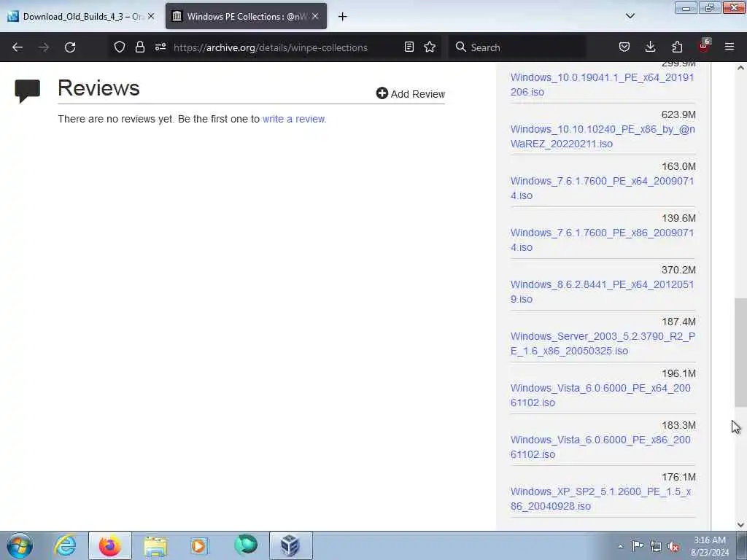
Task: Click the scrollbar up arrow
Action: [x=740, y=68]
